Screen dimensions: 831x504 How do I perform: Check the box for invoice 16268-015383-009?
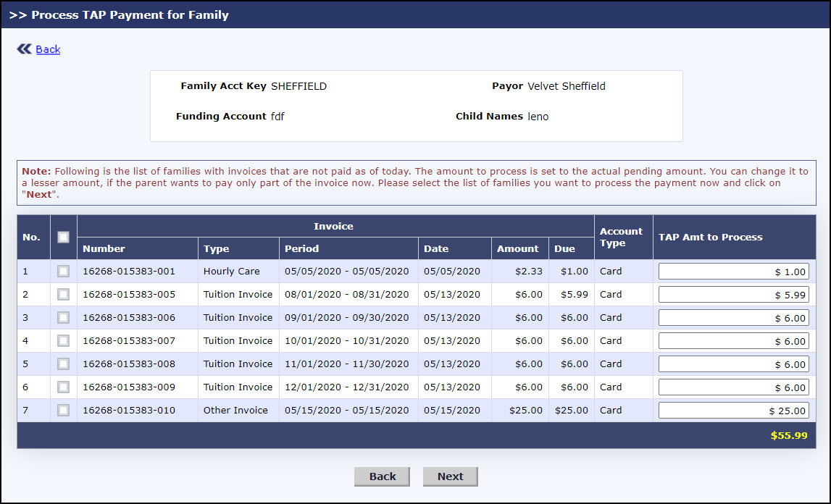(x=63, y=387)
